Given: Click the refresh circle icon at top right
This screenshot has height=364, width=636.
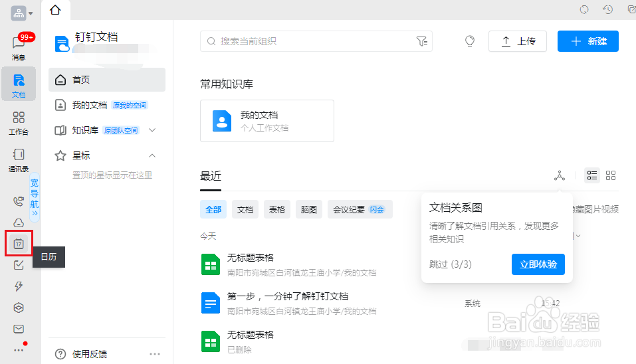Looking at the screenshot, I should (584, 10).
